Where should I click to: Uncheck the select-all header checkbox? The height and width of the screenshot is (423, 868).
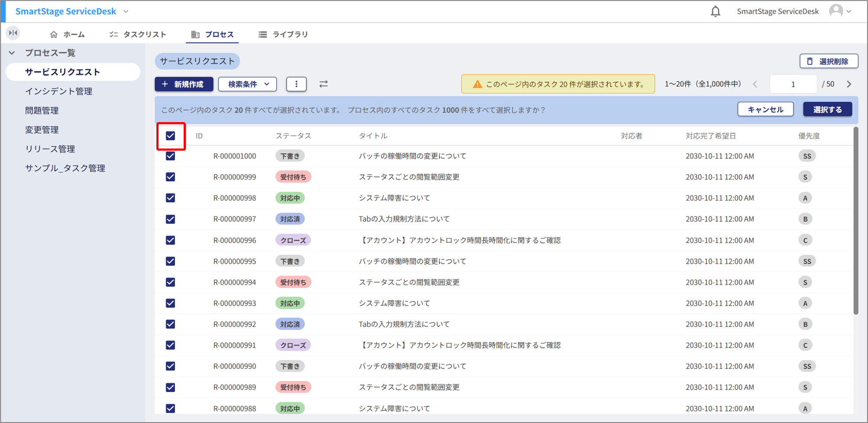[x=171, y=136]
